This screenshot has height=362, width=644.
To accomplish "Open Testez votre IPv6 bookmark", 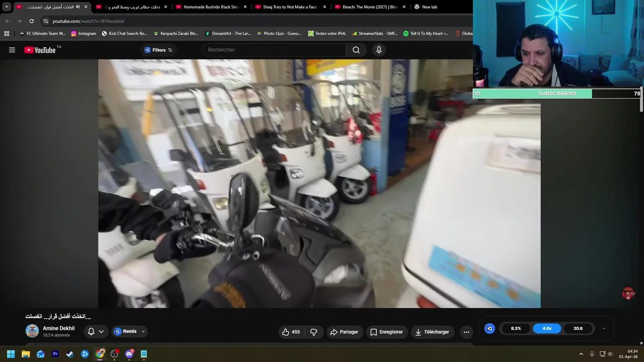I will coord(327,34).
